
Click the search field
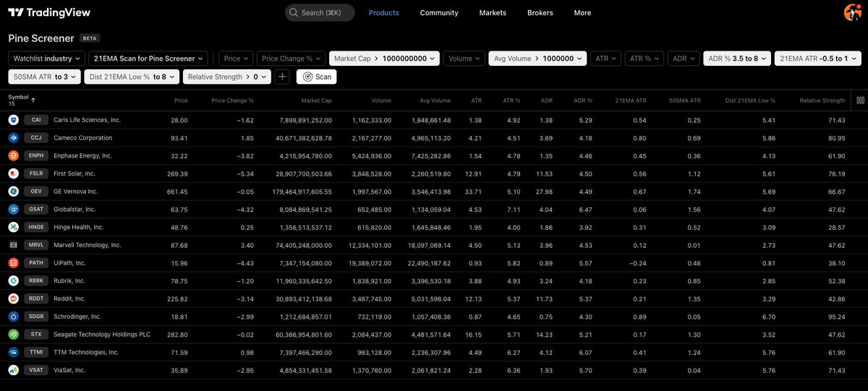click(320, 12)
